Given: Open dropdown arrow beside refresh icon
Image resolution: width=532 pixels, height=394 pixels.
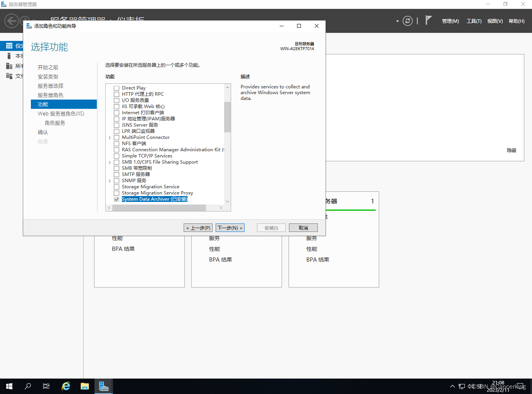Looking at the screenshot, I should 397,21.
